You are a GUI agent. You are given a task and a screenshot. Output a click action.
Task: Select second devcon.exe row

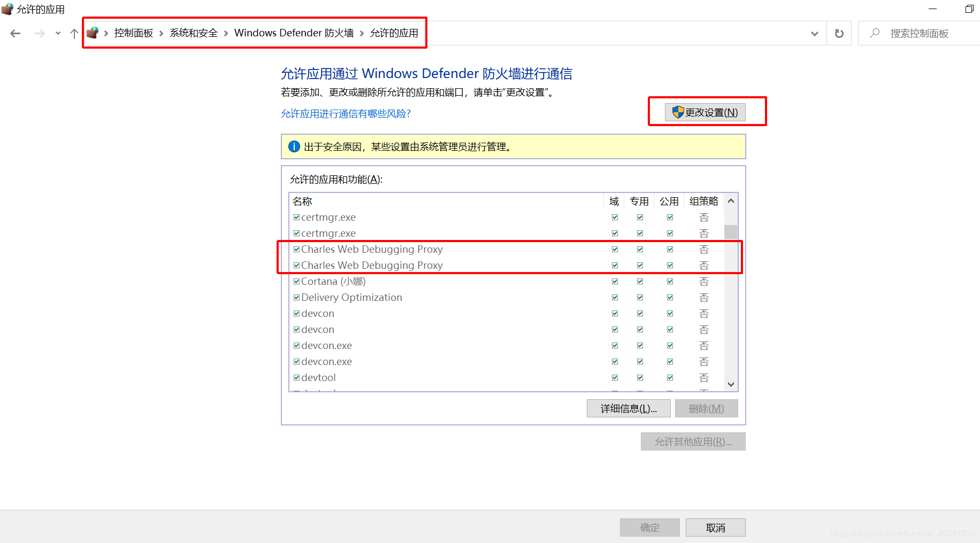pos(507,362)
